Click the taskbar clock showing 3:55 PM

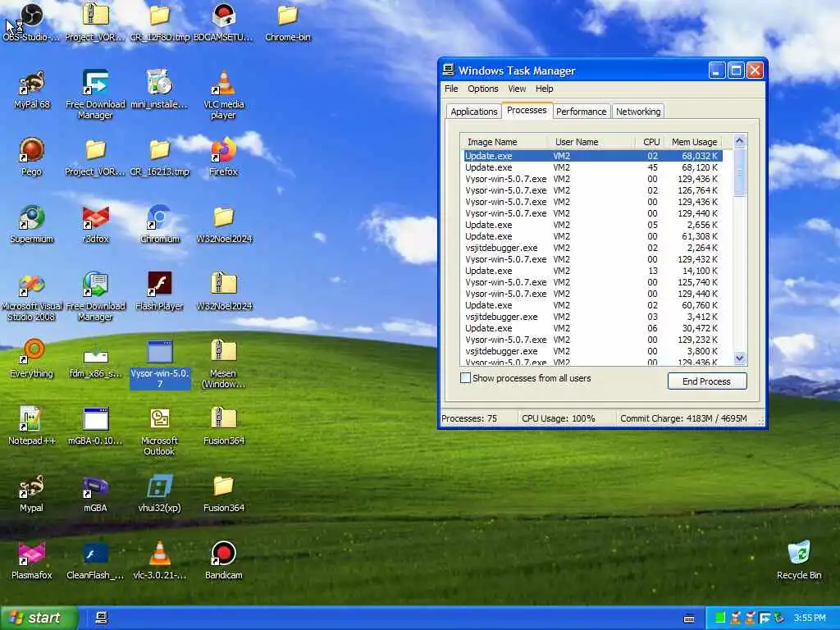tap(810, 619)
